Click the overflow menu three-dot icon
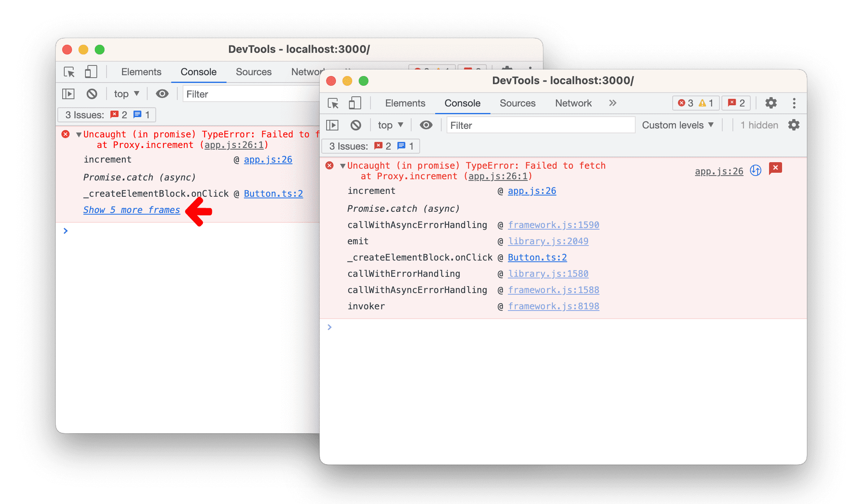This screenshot has height=504, width=863. [795, 103]
